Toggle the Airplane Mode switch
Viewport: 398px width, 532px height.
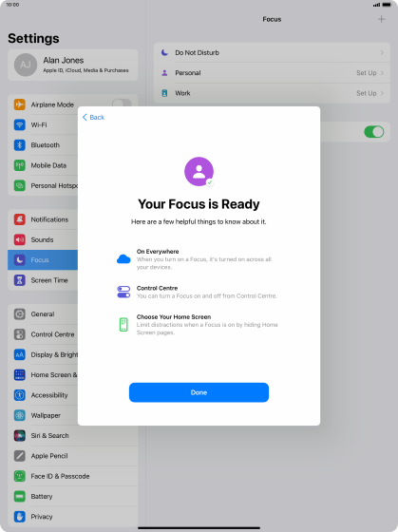122,103
